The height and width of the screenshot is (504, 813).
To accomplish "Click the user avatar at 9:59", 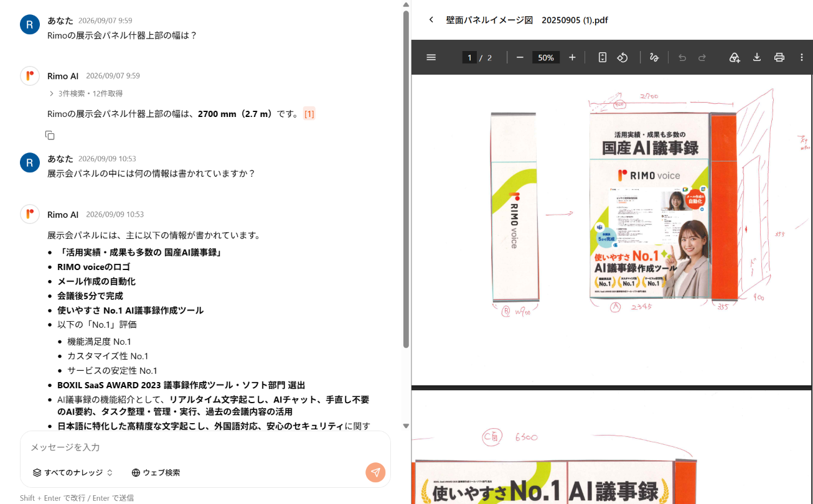I will [30, 24].
